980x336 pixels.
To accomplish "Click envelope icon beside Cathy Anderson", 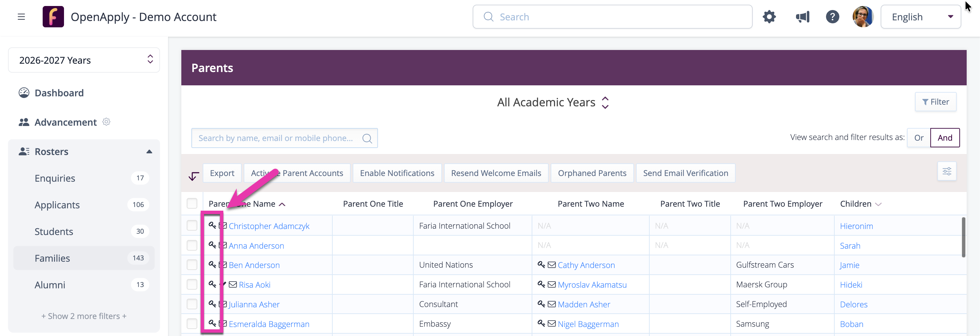I will [552, 265].
